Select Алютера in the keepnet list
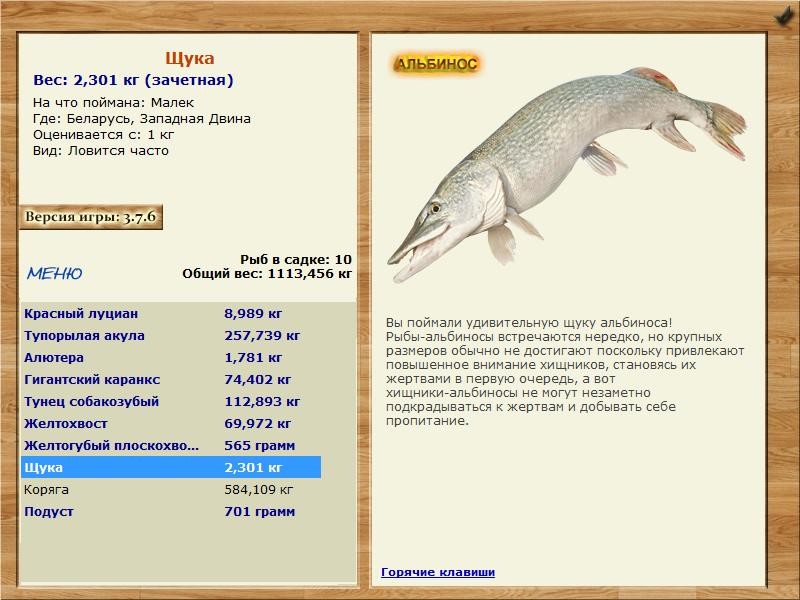Screen dimensions: 800x600 (171, 357)
